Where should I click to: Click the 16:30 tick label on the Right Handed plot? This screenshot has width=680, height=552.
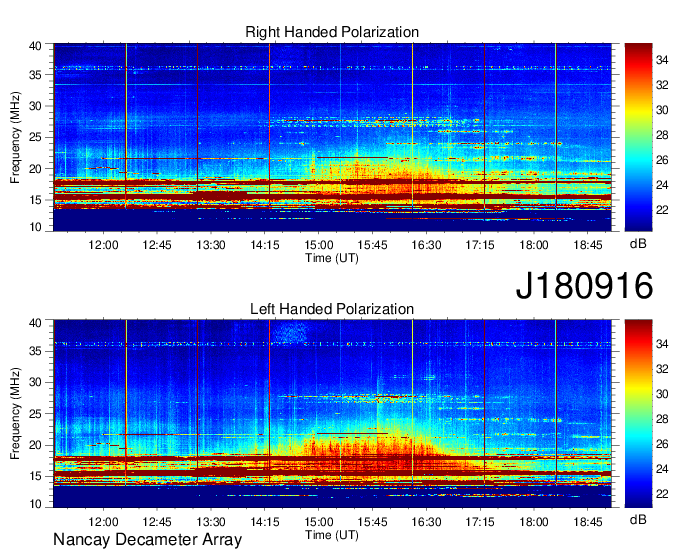[426, 245]
